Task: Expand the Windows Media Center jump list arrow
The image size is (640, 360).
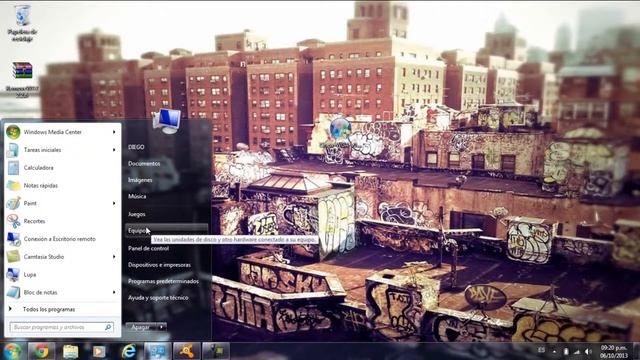Action: pyautogui.click(x=114, y=132)
